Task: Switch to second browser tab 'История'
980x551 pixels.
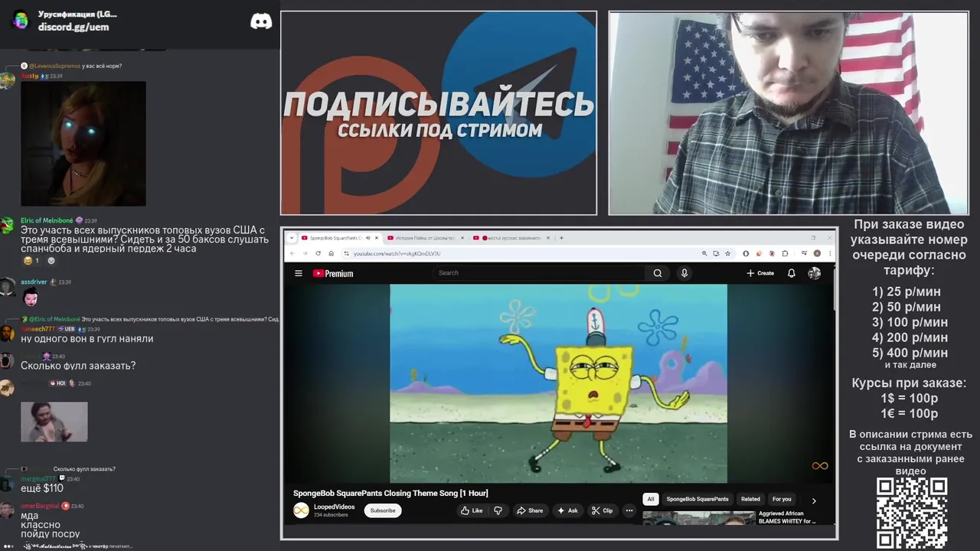Action: click(x=426, y=238)
